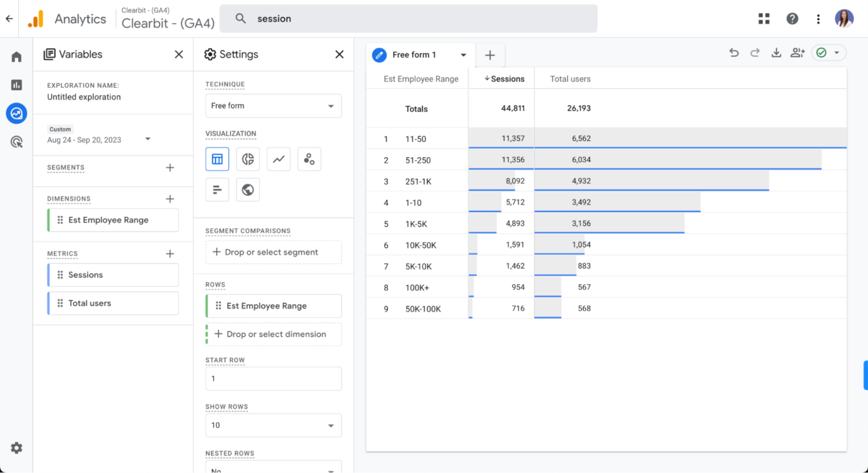The image size is (868, 473).
Task: Go back using the arrow beside Analytics logo
Action: [9, 19]
